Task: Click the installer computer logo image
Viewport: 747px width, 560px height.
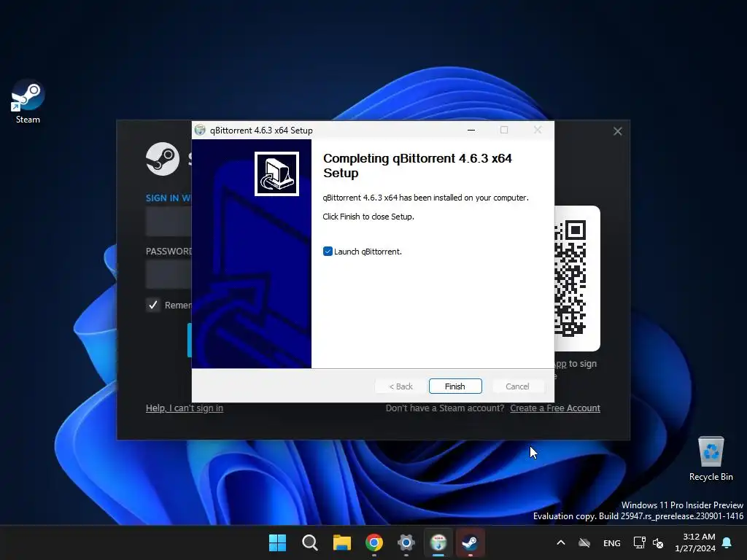Action: pyautogui.click(x=276, y=174)
